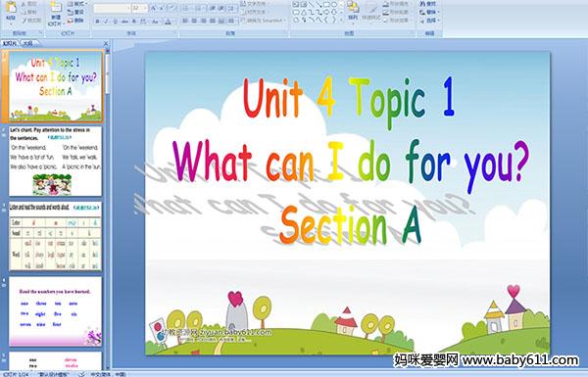588x377 pixels.
Task: Click the Columns layout icon
Action: (x=231, y=21)
